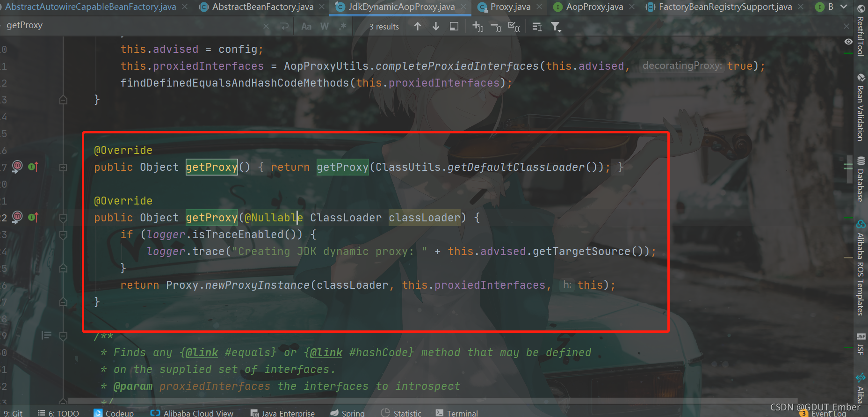
Task: Open the Java Enterprise tool window
Action: pyautogui.click(x=283, y=413)
